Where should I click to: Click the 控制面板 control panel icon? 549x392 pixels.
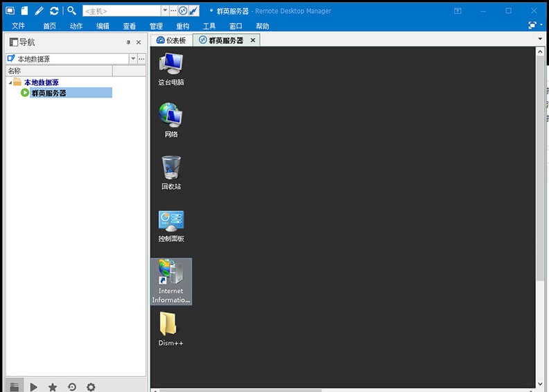pyautogui.click(x=171, y=226)
